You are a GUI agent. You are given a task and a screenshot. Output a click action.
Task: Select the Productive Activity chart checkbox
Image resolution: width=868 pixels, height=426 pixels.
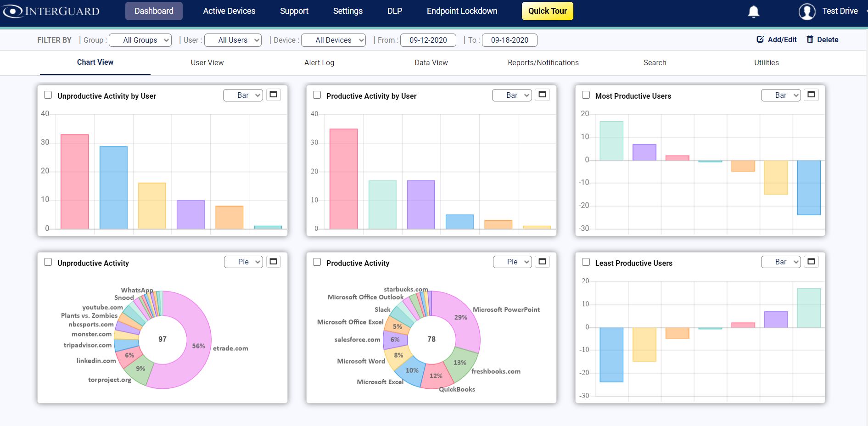tap(317, 262)
